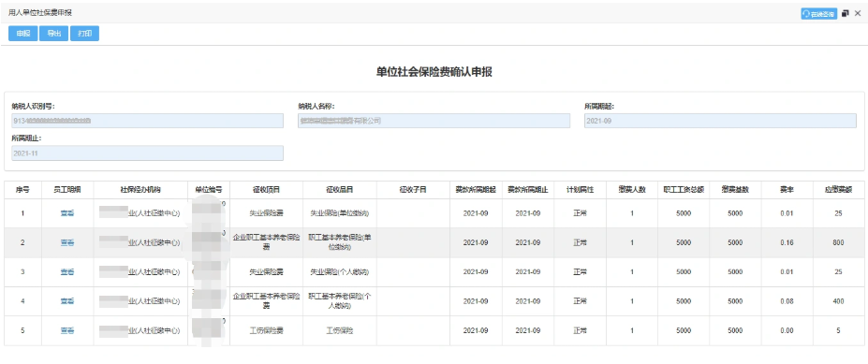Click the 序号 column header
This screenshot has width=868, height=364.
[22, 190]
